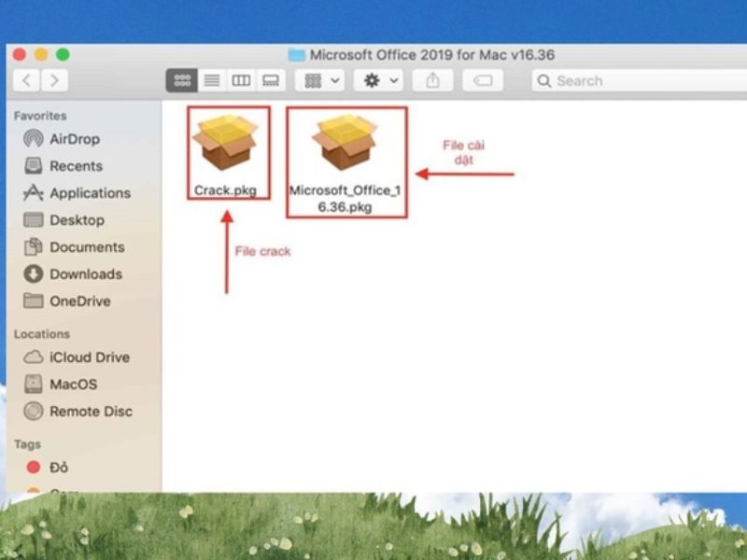Click the AirDrop icon
747x560 pixels.
point(34,139)
